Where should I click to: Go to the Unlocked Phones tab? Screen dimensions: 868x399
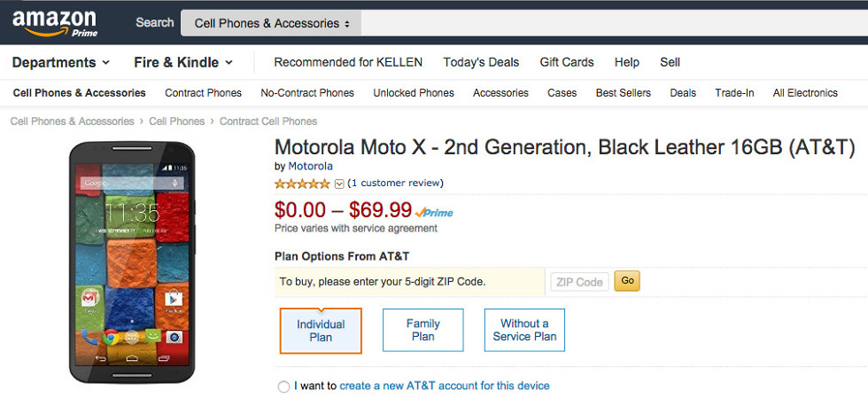[414, 93]
